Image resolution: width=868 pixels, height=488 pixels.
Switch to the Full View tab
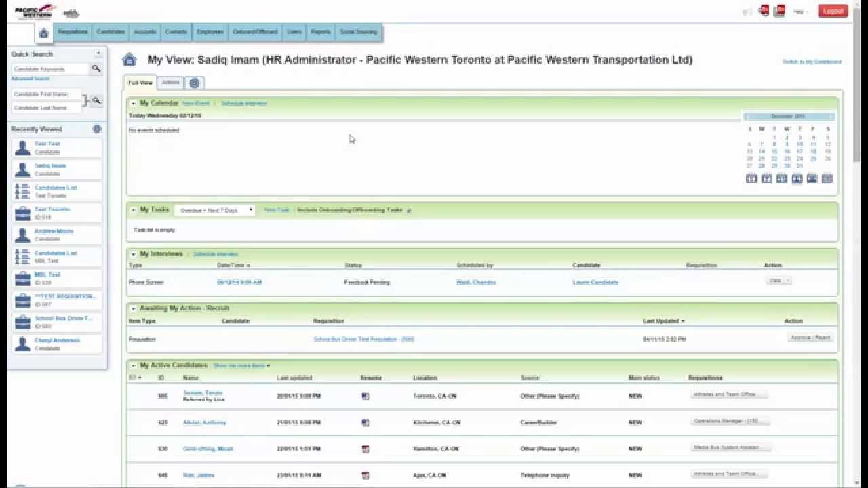coord(140,83)
